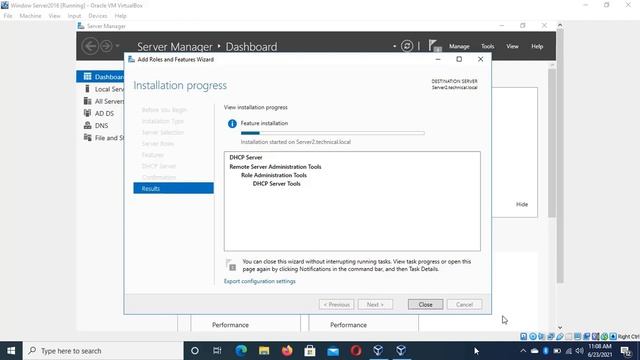Click the Close button in wizard
Screen dimensions: 640x360
(x=425, y=304)
